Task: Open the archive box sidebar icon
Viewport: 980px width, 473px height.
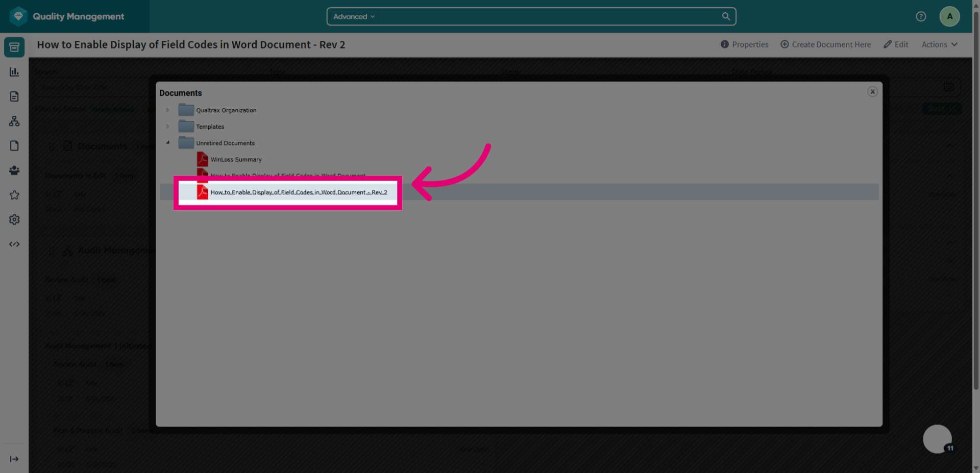Action: [x=14, y=47]
